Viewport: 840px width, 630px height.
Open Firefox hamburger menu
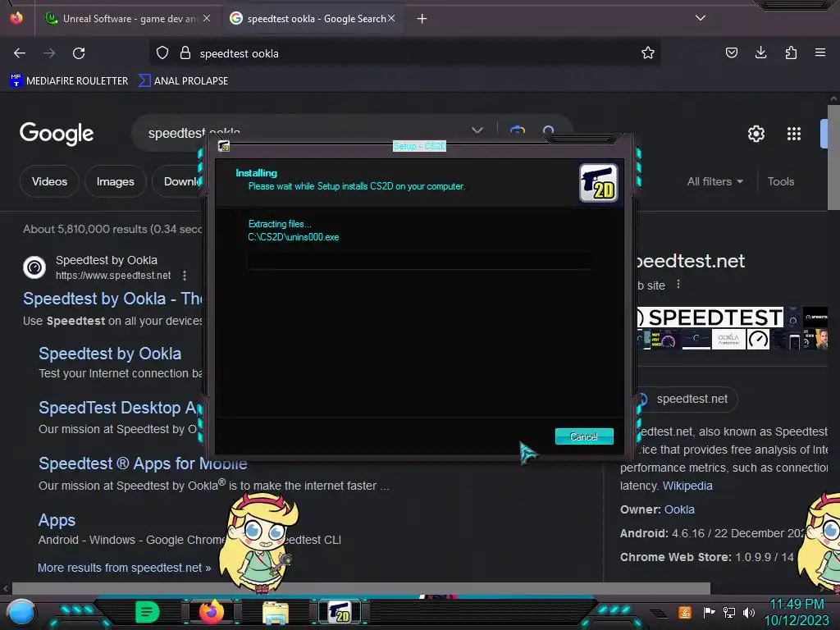[819, 52]
